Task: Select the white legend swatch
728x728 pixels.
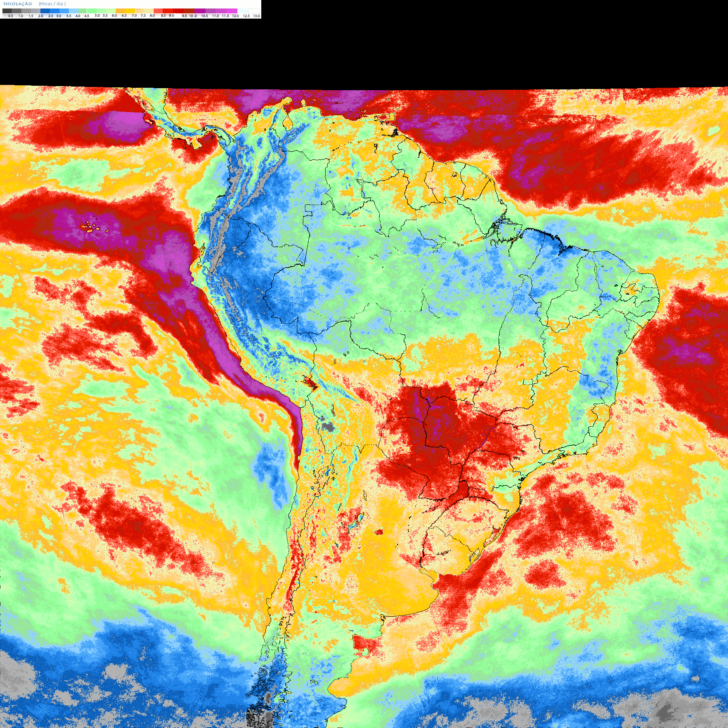Action: tap(254, 11)
